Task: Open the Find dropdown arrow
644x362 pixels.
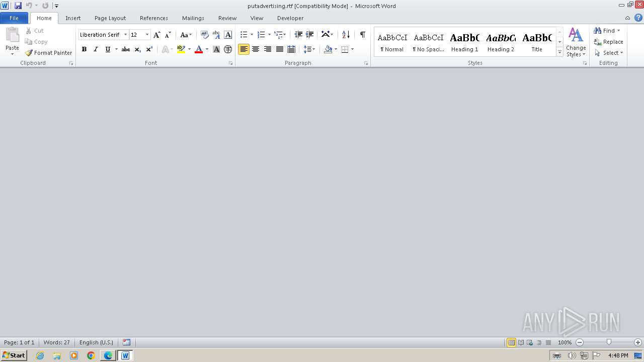Action: [x=618, y=31]
